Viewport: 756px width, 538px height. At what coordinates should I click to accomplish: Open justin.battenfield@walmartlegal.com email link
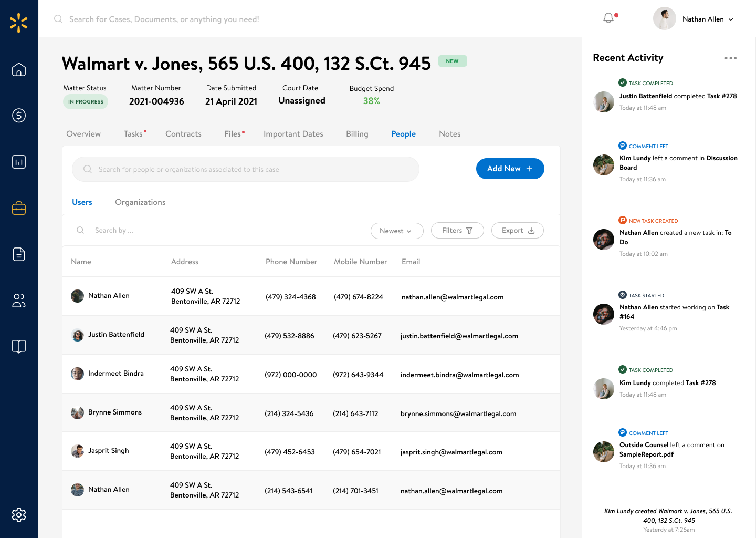459,336
